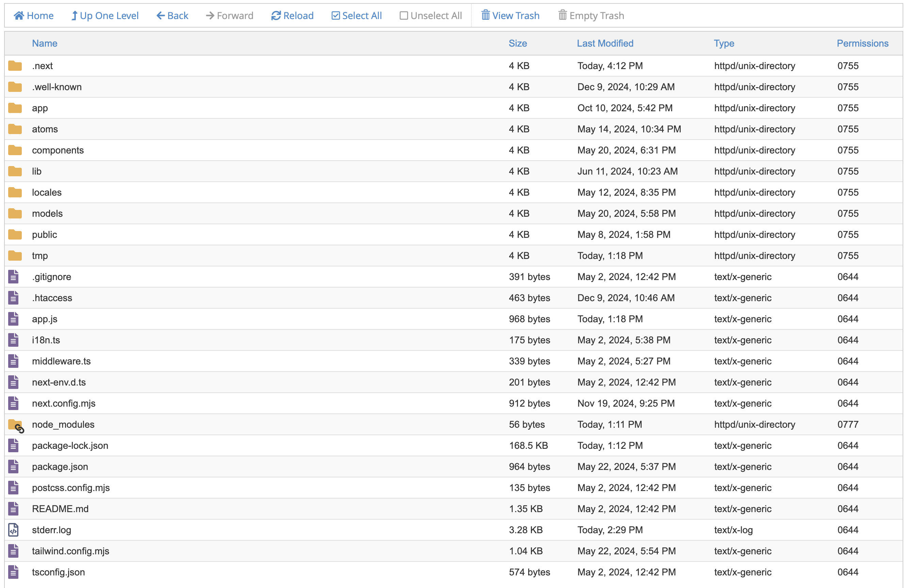This screenshot has width=906, height=588.
Task: Click the lib folder name
Action: (36, 171)
